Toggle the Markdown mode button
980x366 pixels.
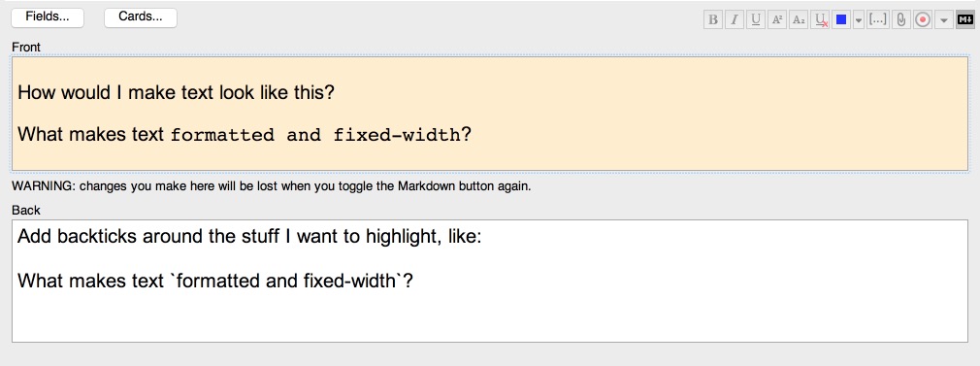click(x=965, y=19)
